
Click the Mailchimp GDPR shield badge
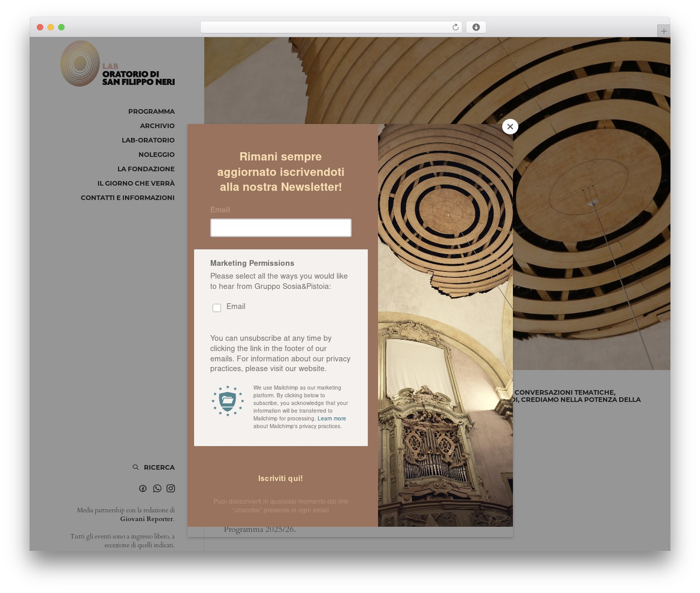click(227, 400)
